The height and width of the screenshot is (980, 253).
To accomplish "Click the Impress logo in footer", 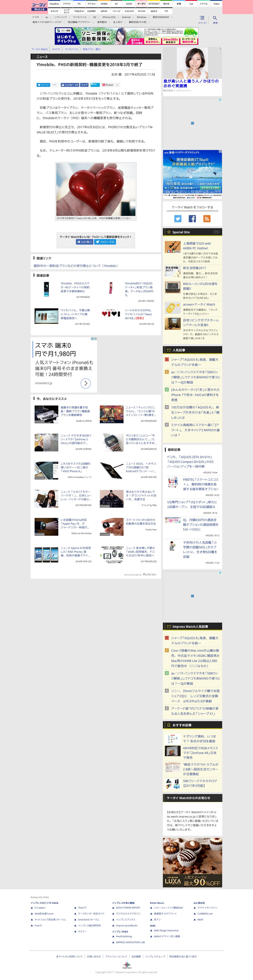I will coord(126,966).
